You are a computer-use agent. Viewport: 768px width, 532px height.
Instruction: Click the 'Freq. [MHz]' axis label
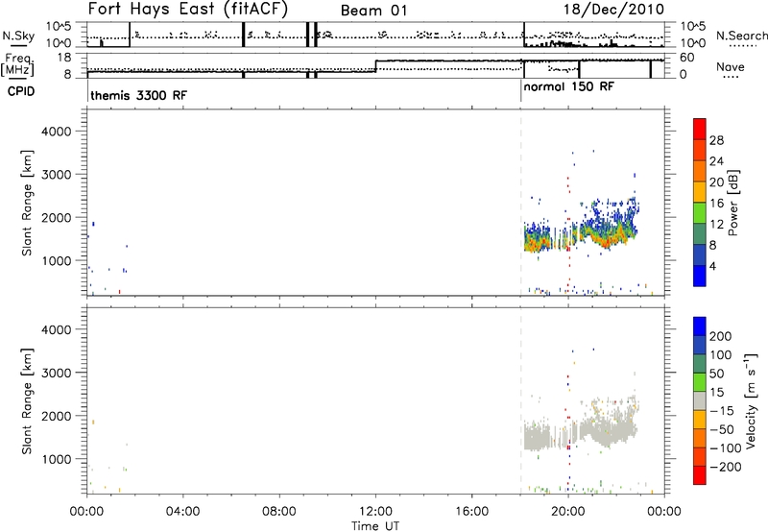[18, 64]
